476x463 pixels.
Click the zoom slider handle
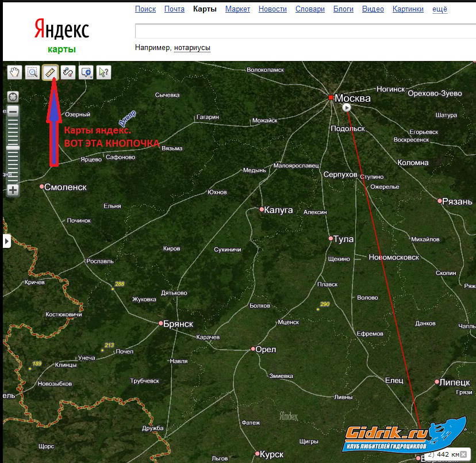pyautogui.click(x=13, y=148)
